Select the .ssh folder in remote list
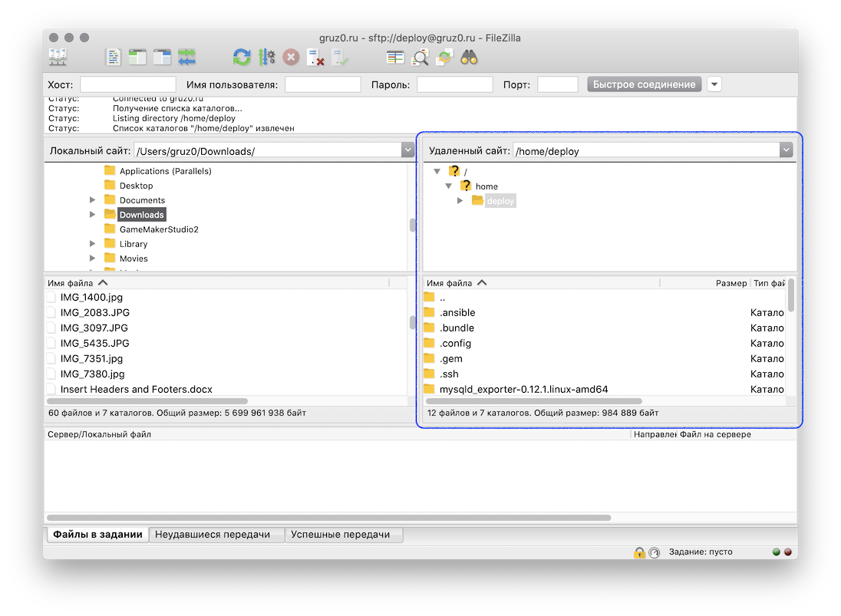The height and width of the screenshot is (616, 841). [x=451, y=374]
